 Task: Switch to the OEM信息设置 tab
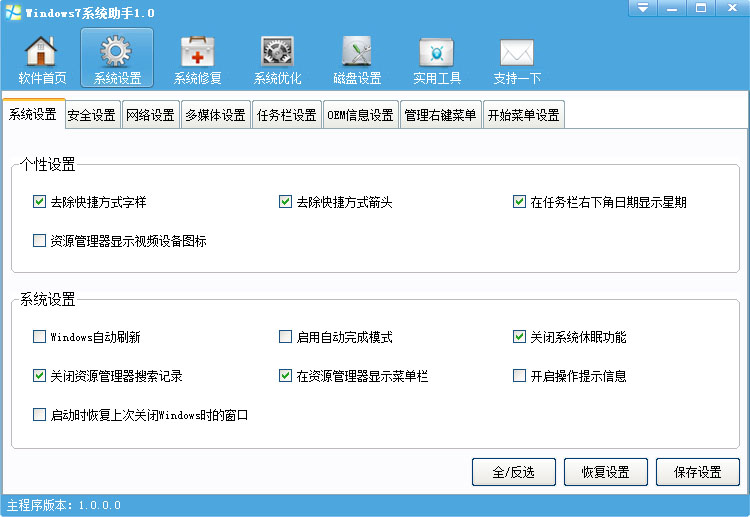pyautogui.click(x=361, y=115)
